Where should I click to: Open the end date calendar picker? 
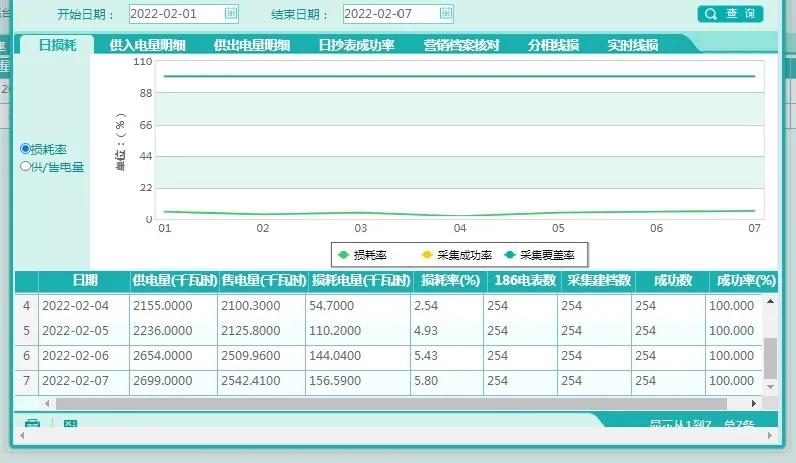tap(446, 13)
